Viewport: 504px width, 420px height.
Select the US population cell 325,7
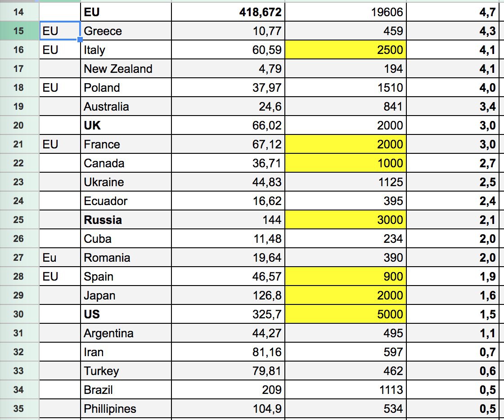pyautogui.click(x=228, y=314)
